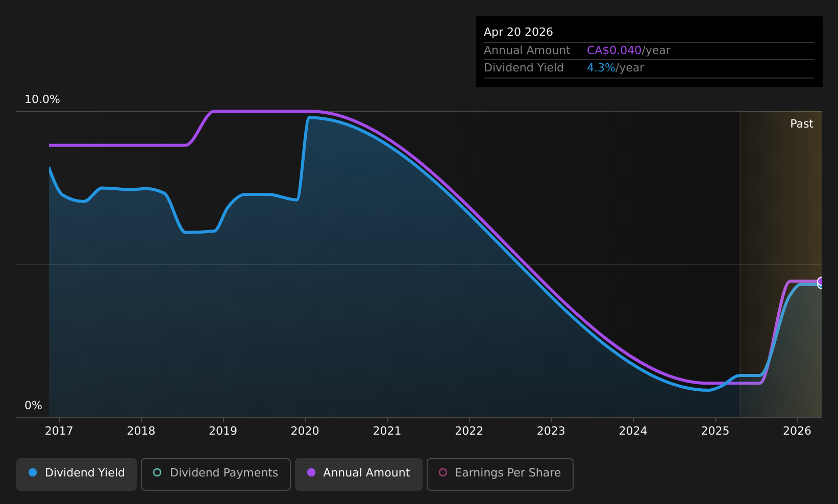The height and width of the screenshot is (504, 838).
Task: Click the Apr 20 2026 tooltip date
Action: tap(519, 32)
